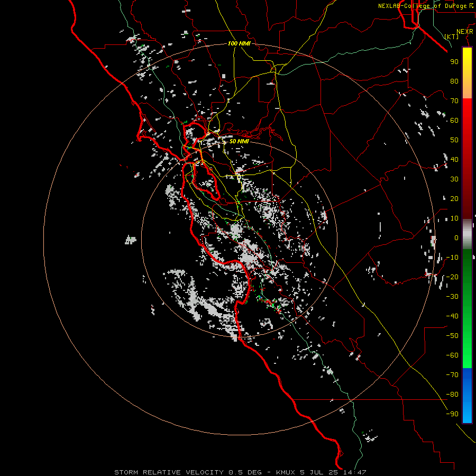476x476 pixels.
Task: Click the -10 scale label
Action: coord(452,258)
